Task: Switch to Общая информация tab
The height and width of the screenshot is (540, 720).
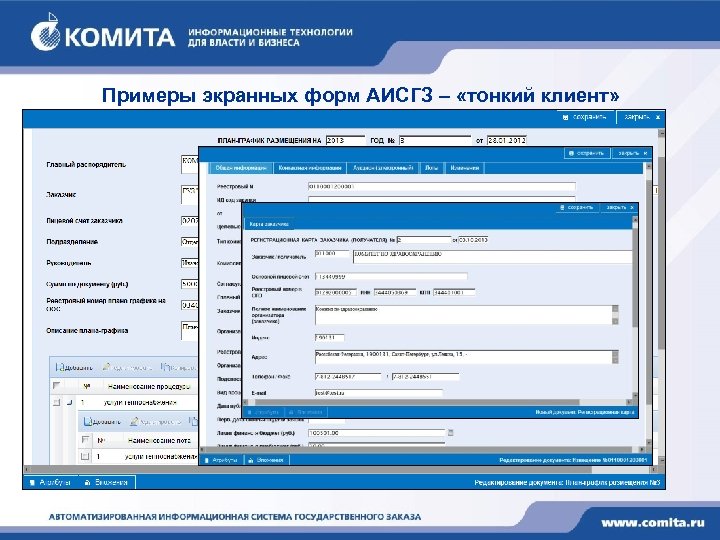Action: point(241,168)
